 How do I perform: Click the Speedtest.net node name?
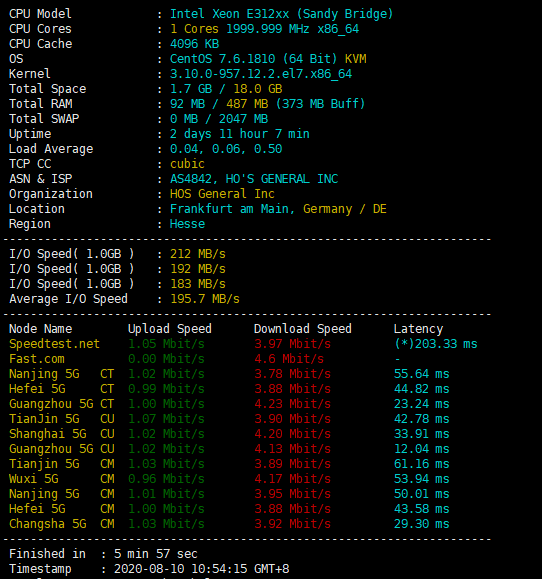click(54, 344)
